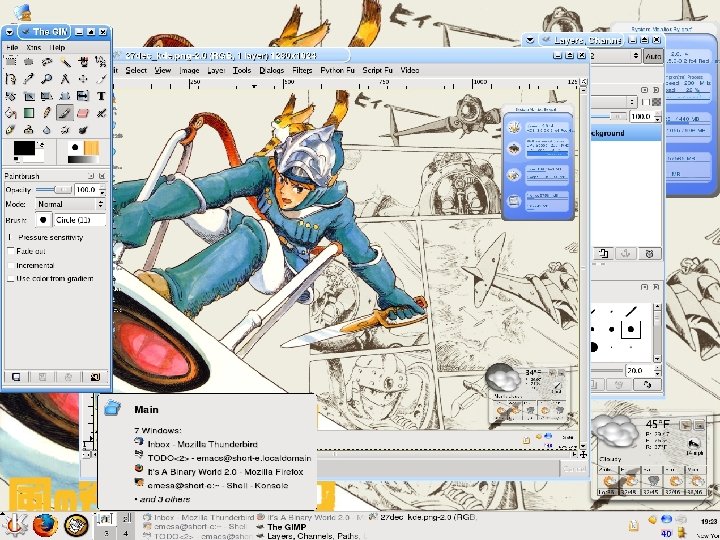Viewport: 720px width, 540px height.
Task: Open the Python-Fu menu
Action: coord(338,70)
